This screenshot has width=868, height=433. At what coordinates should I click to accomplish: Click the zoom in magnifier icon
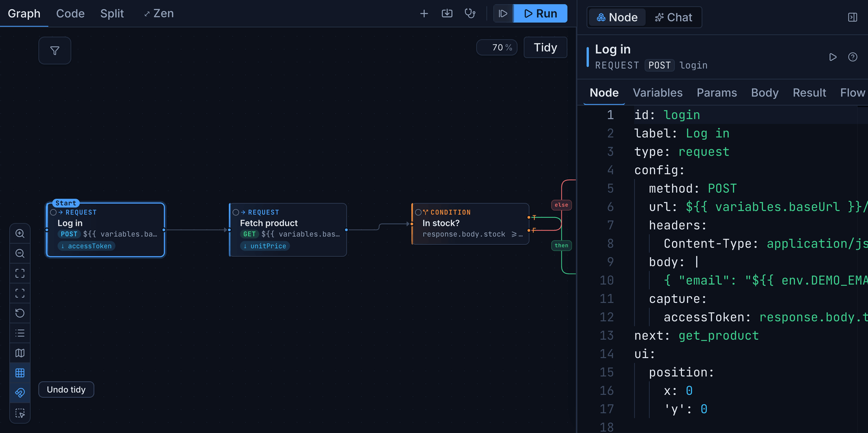pyautogui.click(x=20, y=234)
